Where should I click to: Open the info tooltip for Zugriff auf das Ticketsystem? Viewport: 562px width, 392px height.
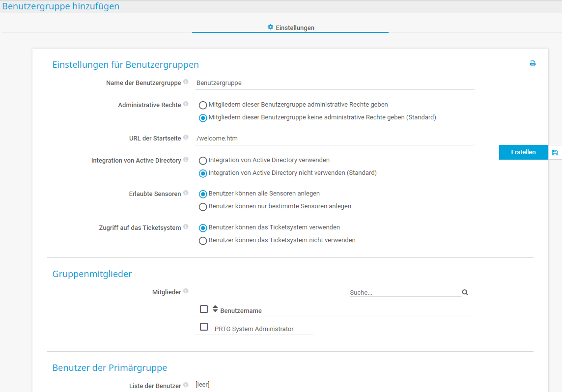click(x=186, y=226)
